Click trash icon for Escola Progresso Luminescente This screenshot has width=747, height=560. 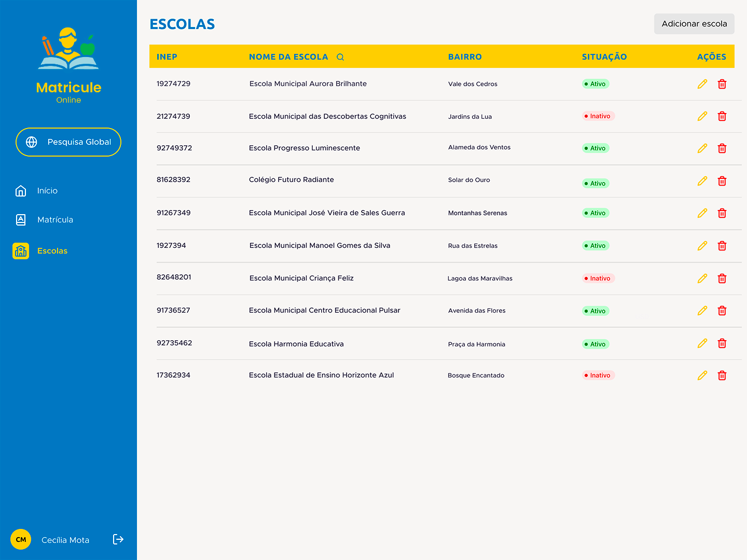[x=722, y=148]
